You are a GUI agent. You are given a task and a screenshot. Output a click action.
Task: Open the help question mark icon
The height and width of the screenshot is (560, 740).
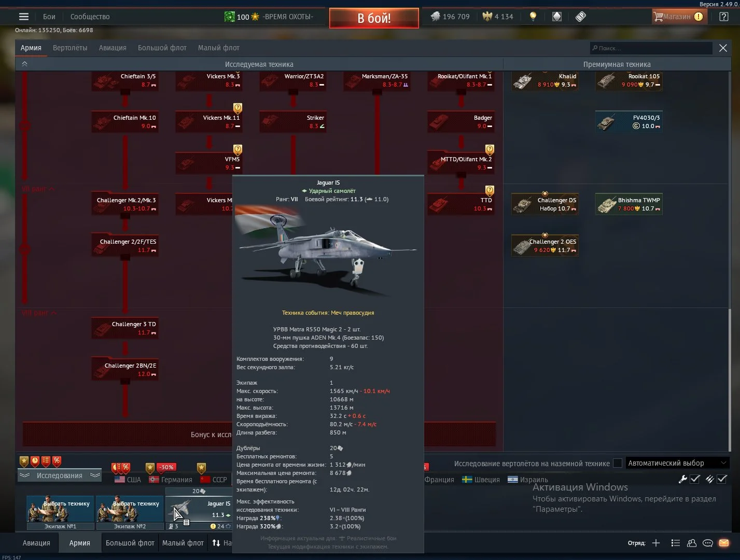pyautogui.click(x=724, y=17)
